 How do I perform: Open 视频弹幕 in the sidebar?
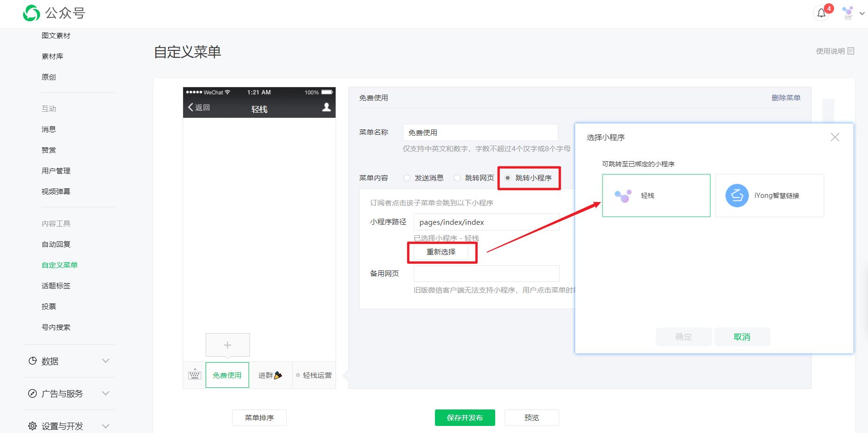click(56, 191)
